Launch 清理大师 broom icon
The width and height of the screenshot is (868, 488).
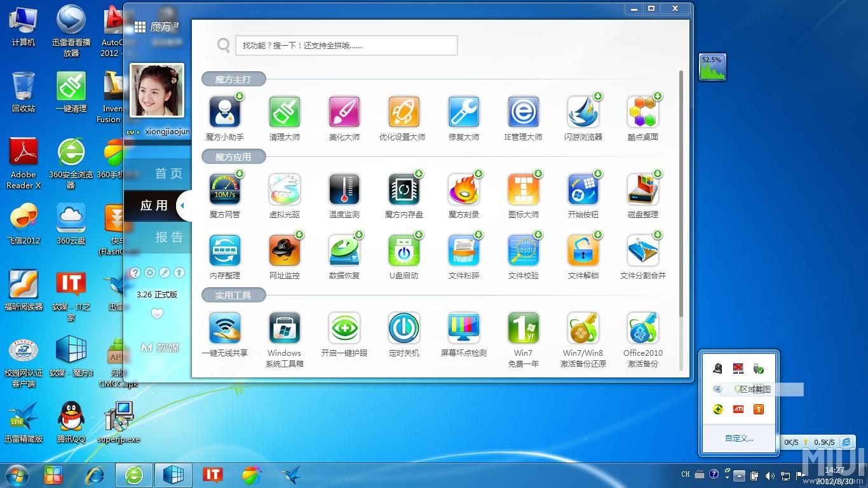click(x=285, y=112)
